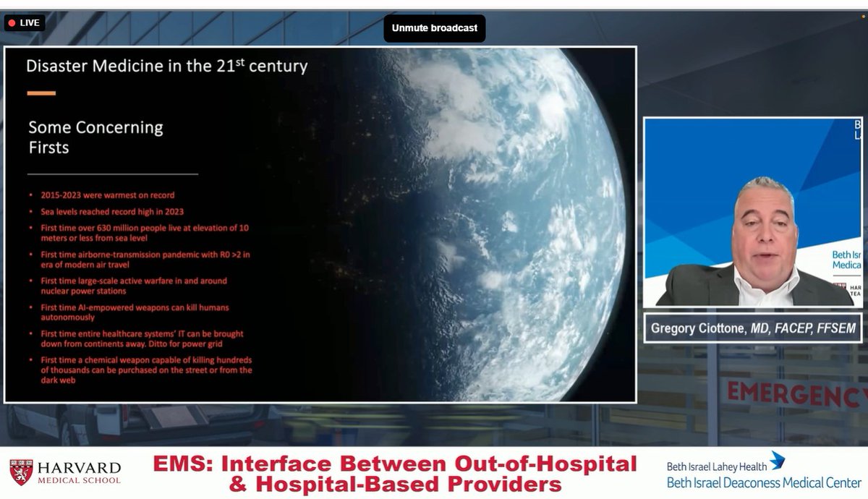868x499 pixels.
Task: Click the red EMERGENCY sign in background
Action: point(796,395)
